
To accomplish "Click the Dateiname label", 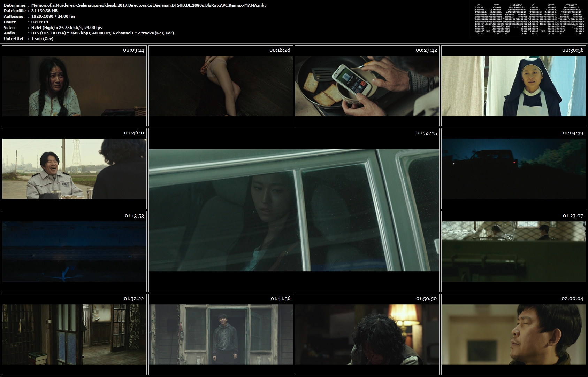I will tap(14, 5).
